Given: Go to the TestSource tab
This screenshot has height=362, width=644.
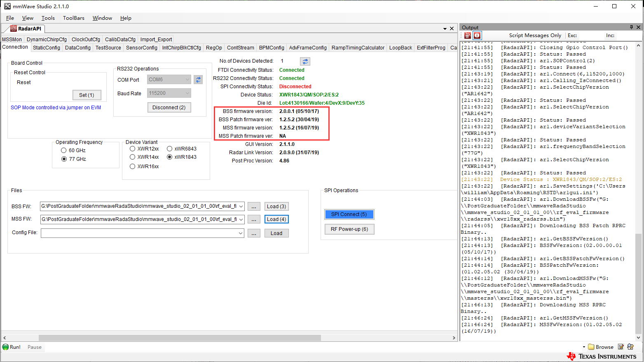Looking at the screenshot, I should coord(108,48).
